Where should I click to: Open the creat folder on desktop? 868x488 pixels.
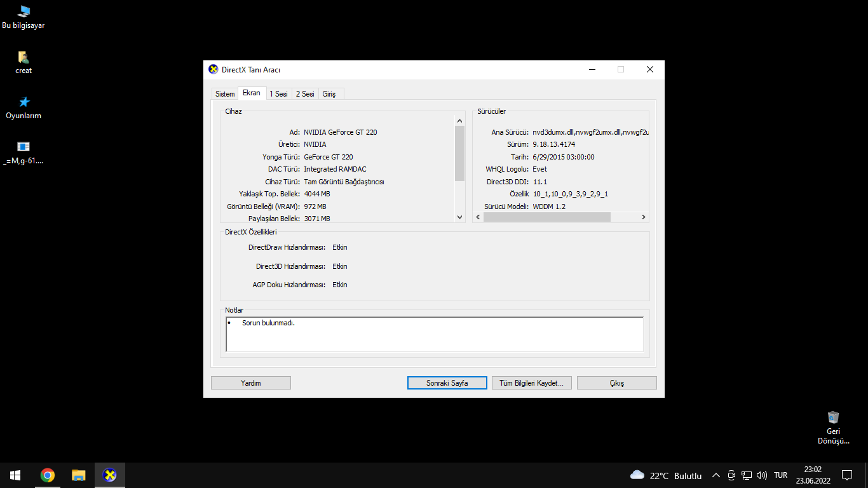(x=24, y=62)
